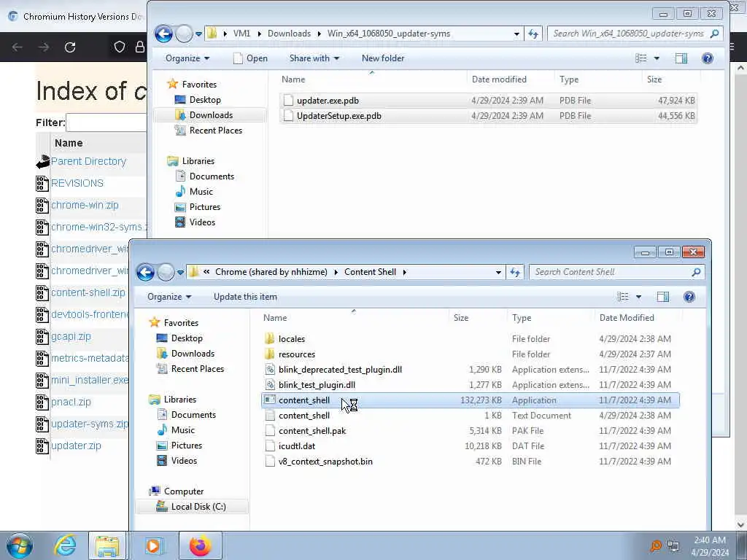Click the Search Content Shell field
Viewport: 747px width, 560px height.
[616, 272]
